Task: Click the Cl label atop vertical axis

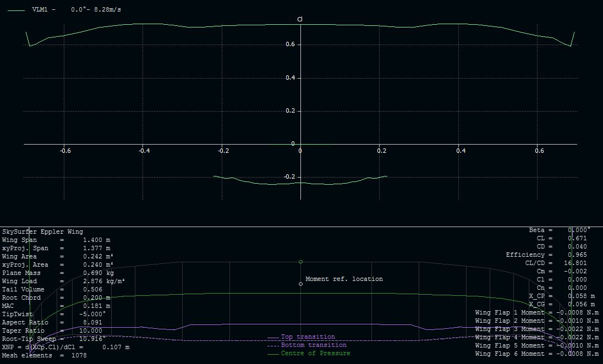Action: pos(300,19)
